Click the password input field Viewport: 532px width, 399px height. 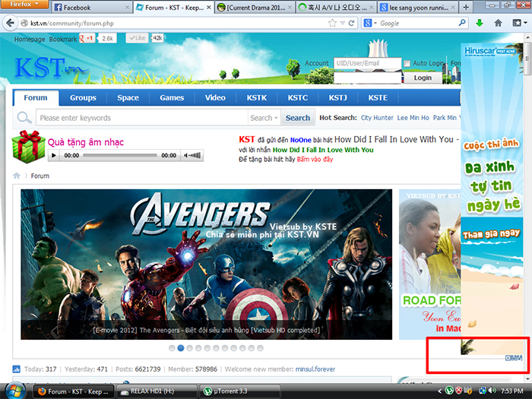click(x=367, y=78)
